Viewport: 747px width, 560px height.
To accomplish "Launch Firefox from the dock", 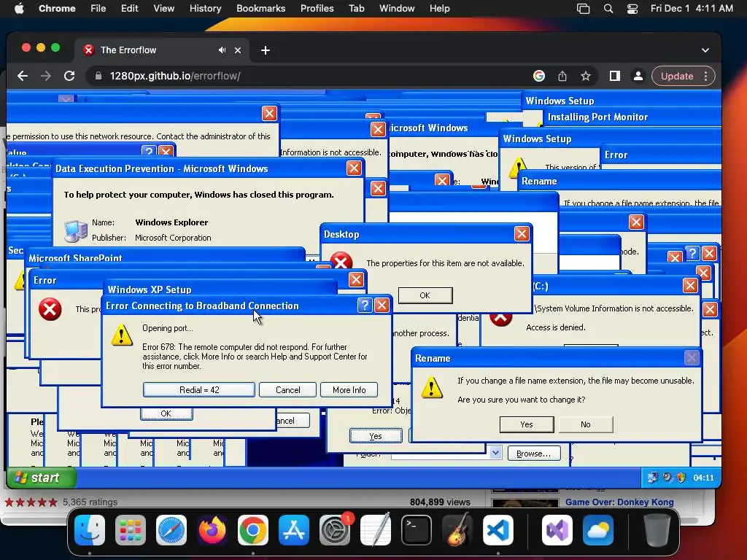I will coord(212,530).
